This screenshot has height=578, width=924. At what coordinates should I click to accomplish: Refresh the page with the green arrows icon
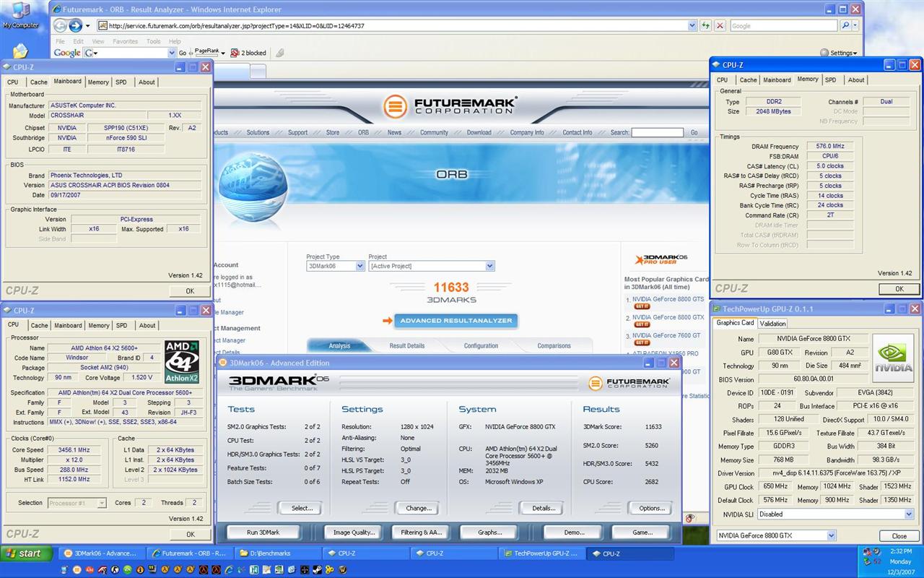(706, 25)
